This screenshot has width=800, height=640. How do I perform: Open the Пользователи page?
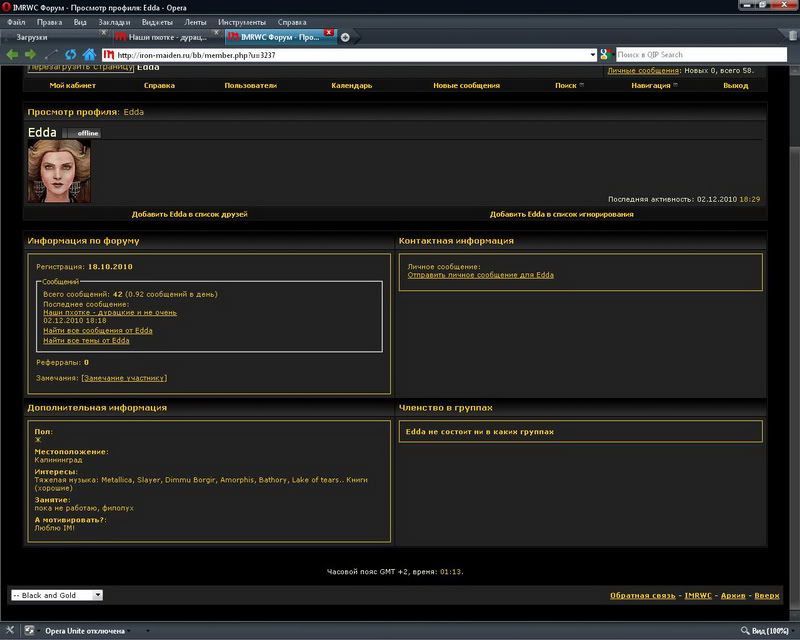coord(251,85)
